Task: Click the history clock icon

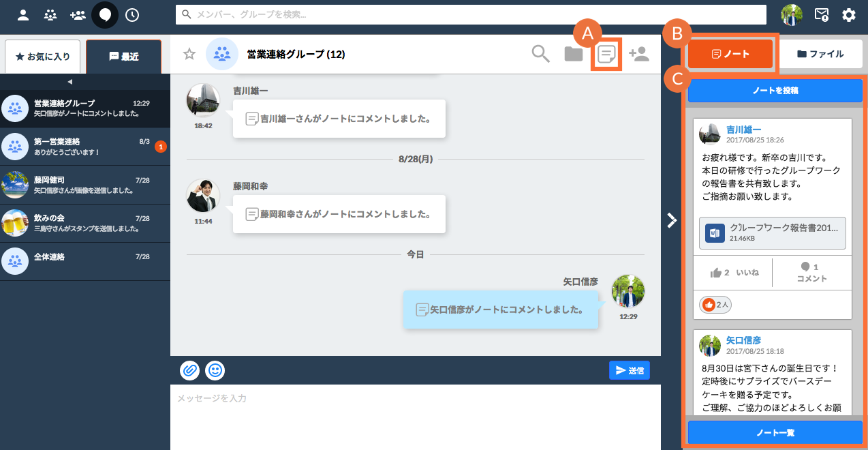Action: click(x=132, y=14)
